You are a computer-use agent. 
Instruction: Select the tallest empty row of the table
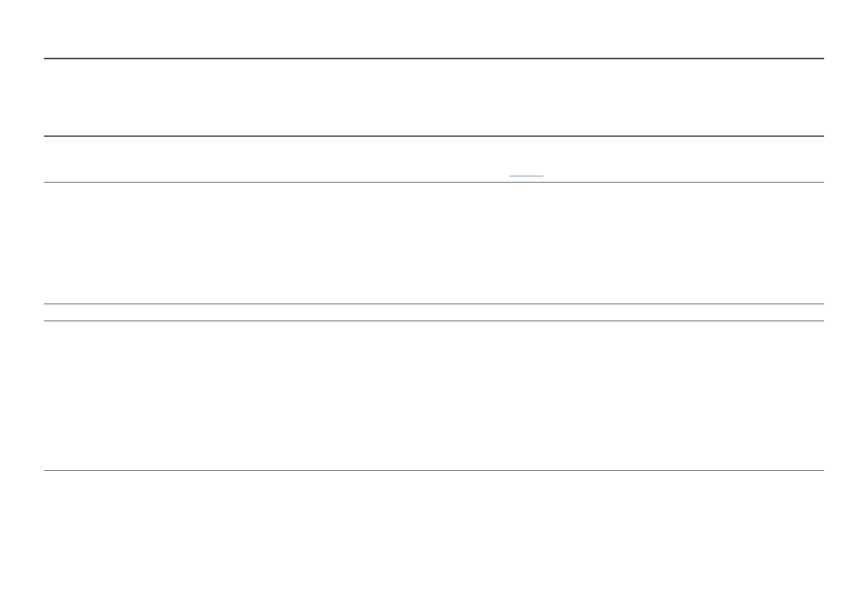coord(433,395)
